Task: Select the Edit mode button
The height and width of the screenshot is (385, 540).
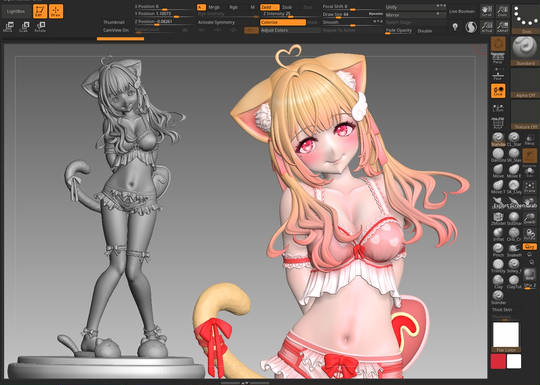Action: (x=40, y=11)
